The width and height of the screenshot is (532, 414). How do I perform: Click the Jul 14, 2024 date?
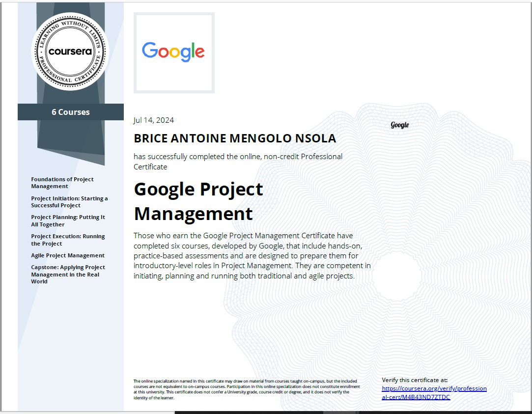[154, 120]
